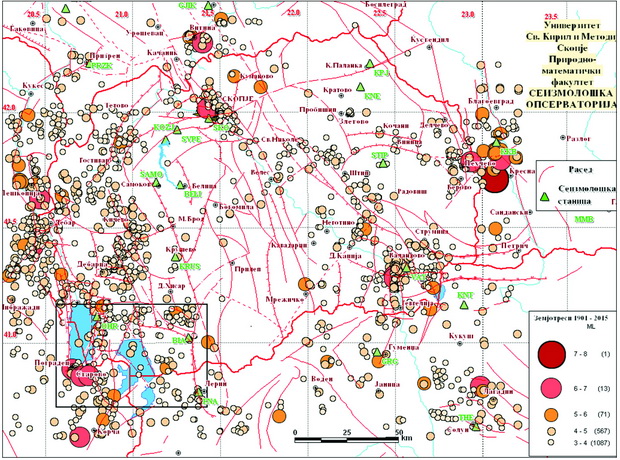Select the 'Качаник' city label
Image resolution: width=620 pixels, height=460 pixels.
pyautogui.click(x=163, y=53)
